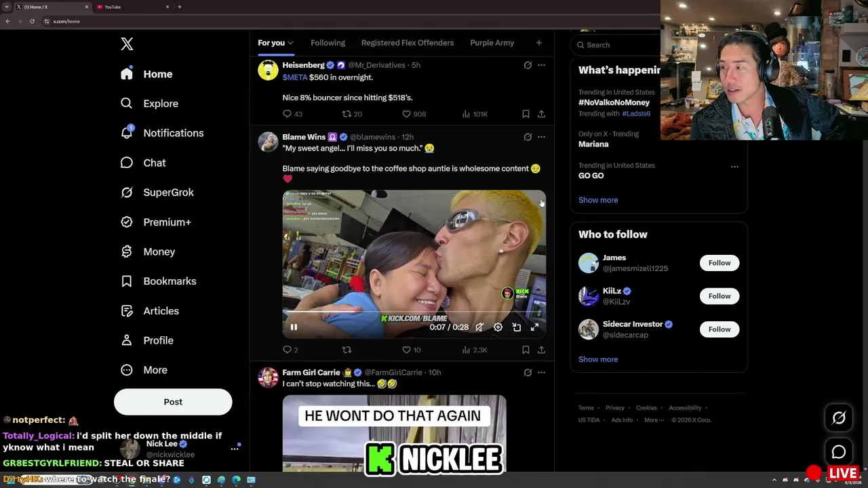
Task: Open more options on Heisenberg's post
Action: pos(541,65)
